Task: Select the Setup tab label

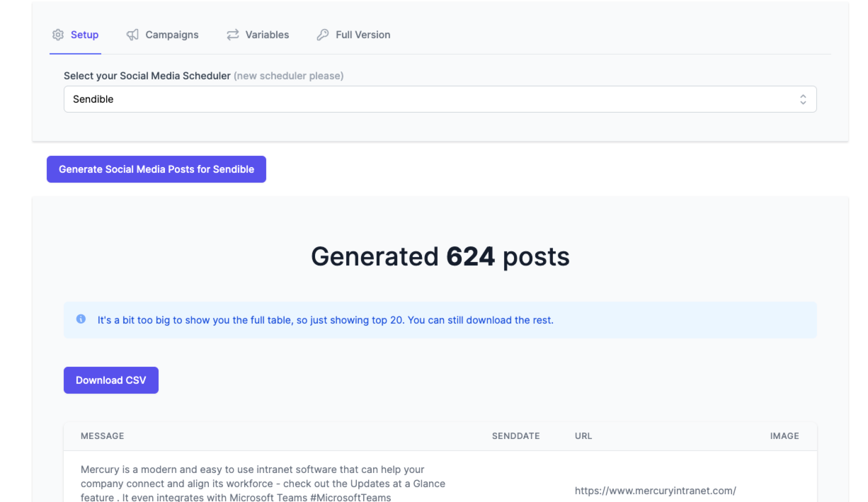Action: point(84,35)
